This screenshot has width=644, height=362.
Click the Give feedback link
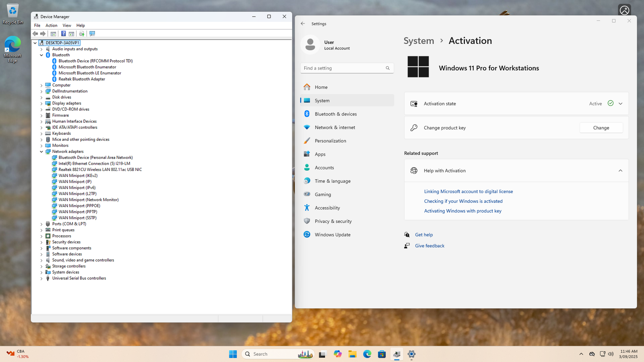[x=429, y=246]
